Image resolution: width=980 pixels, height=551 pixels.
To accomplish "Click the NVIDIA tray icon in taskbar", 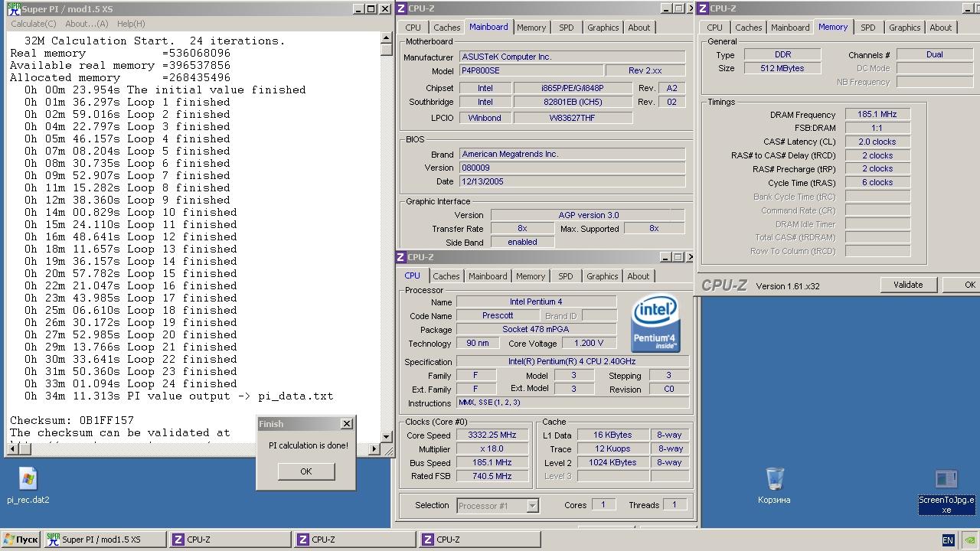I will [x=969, y=540].
